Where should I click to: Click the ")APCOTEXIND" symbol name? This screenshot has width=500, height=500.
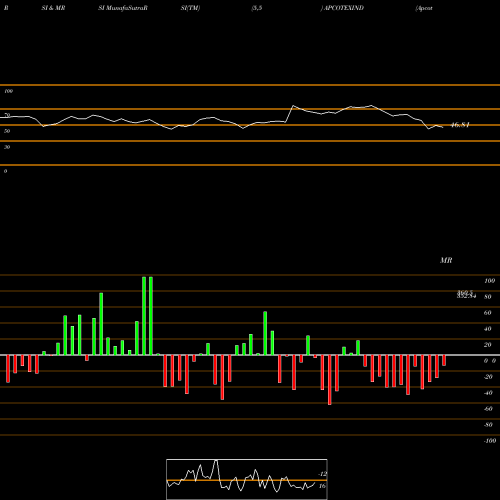point(342,8)
